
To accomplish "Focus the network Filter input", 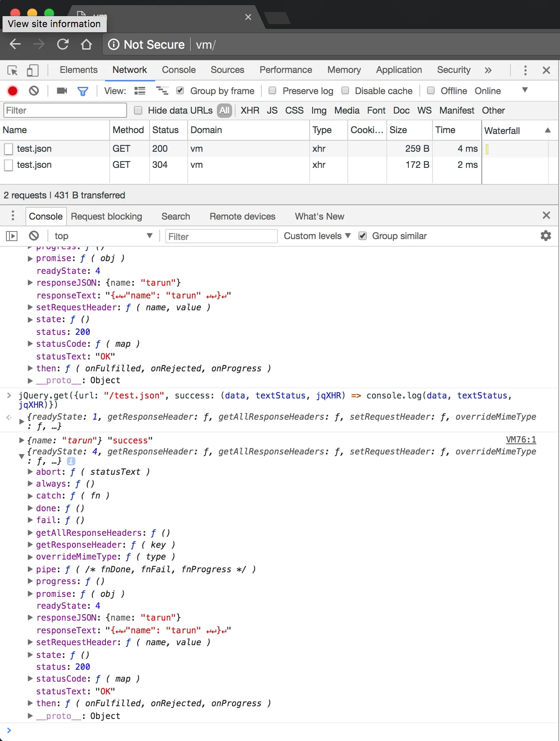I will tap(65, 110).
